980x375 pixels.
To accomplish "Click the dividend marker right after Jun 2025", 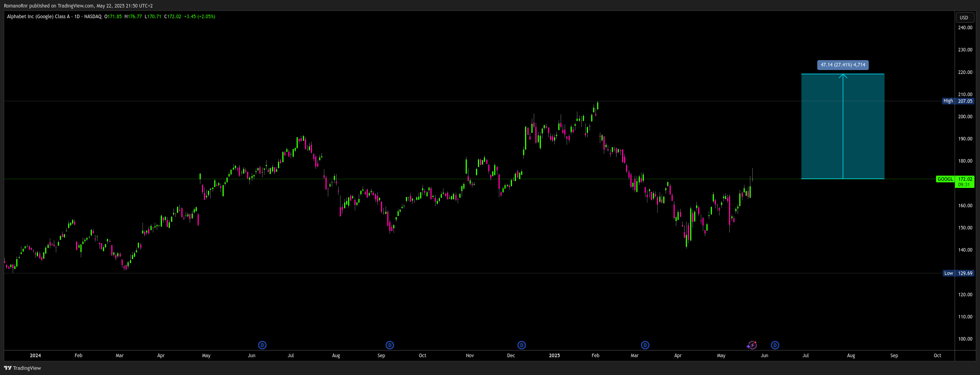I will click(775, 345).
